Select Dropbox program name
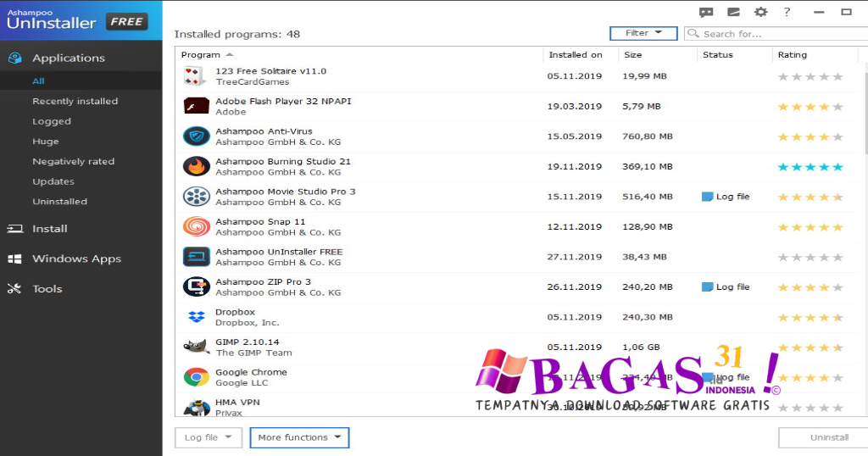The width and height of the screenshot is (868, 456). (235, 312)
